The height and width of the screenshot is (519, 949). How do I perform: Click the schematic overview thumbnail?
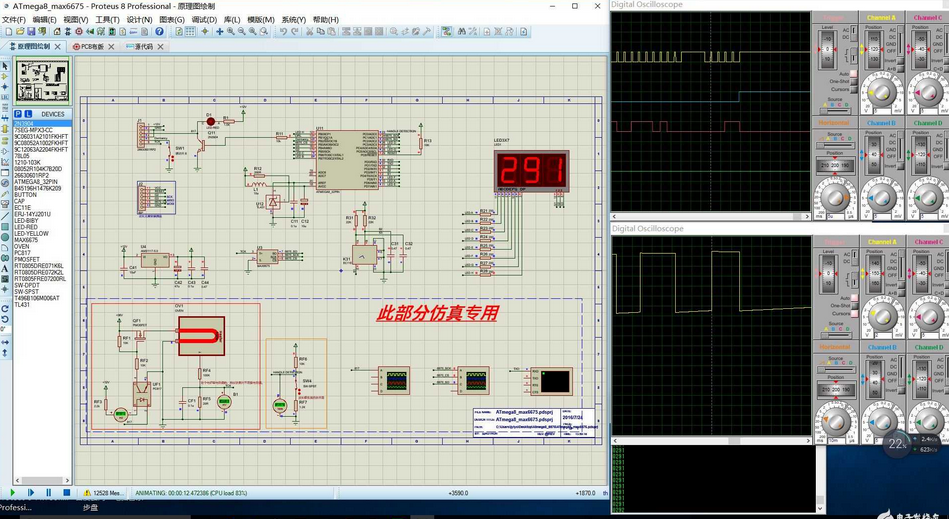pyautogui.click(x=42, y=80)
